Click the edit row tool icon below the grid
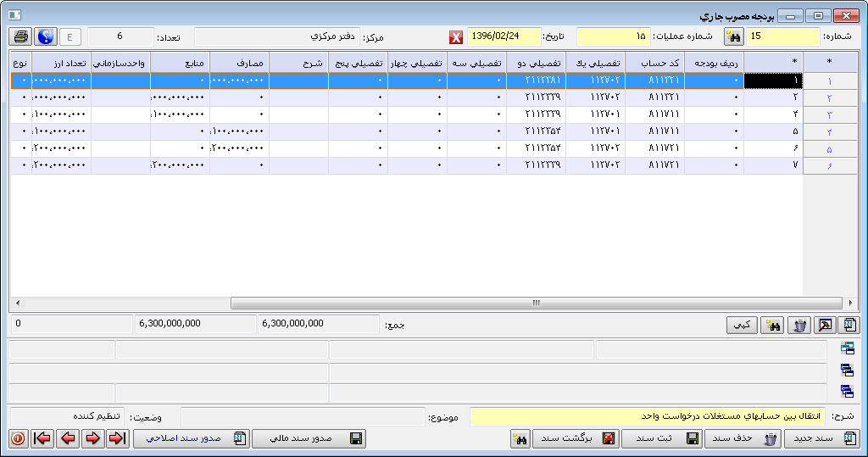The width and height of the screenshot is (868, 457). [825, 326]
